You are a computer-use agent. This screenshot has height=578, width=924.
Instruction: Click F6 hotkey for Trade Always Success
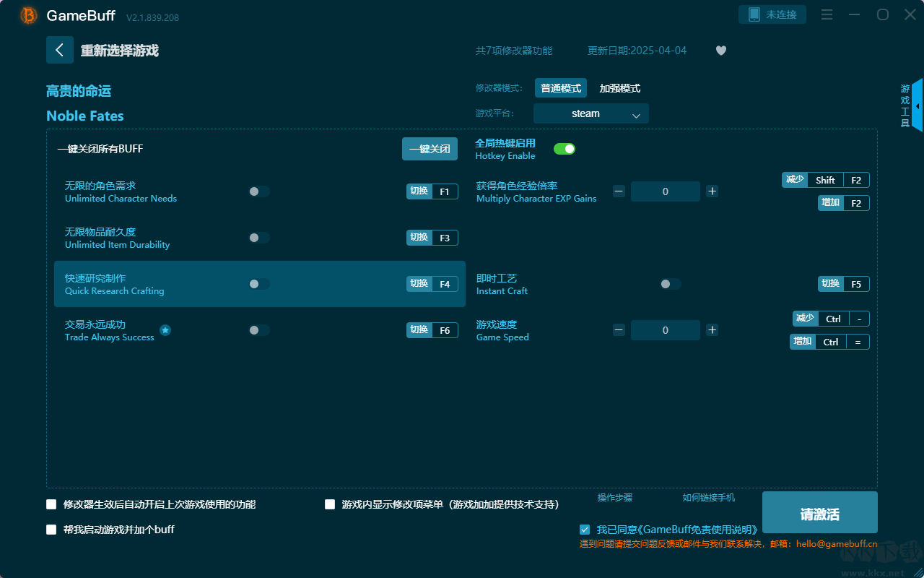[432, 330]
